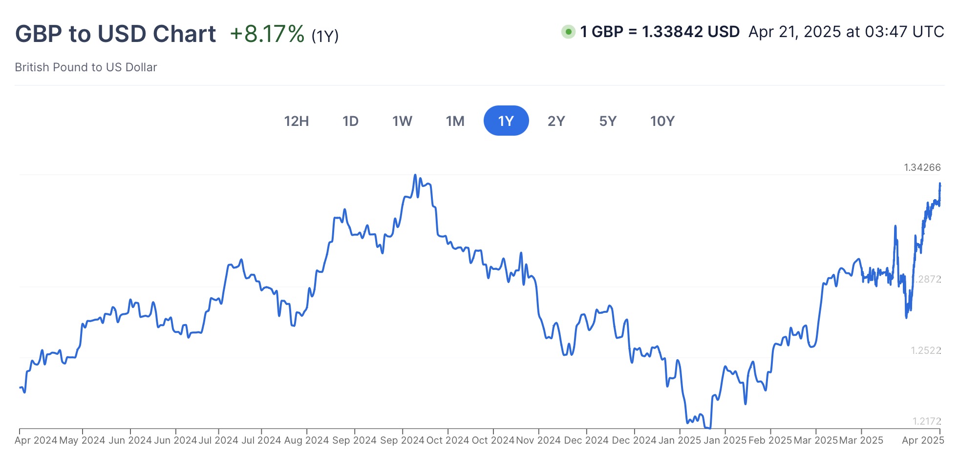Choose the 1M time range
980x450 pixels.
pos(455,121)
